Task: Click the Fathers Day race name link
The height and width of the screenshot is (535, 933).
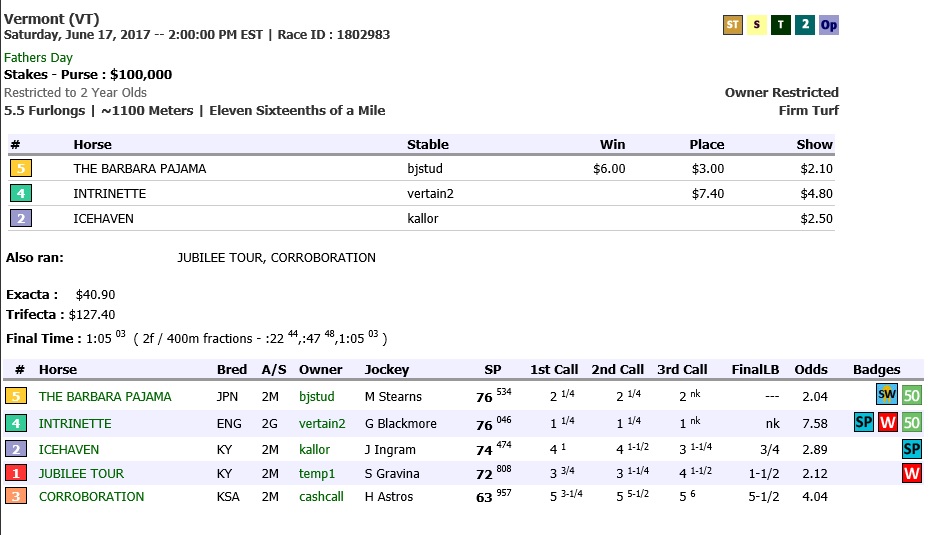Action: (38, 58)
